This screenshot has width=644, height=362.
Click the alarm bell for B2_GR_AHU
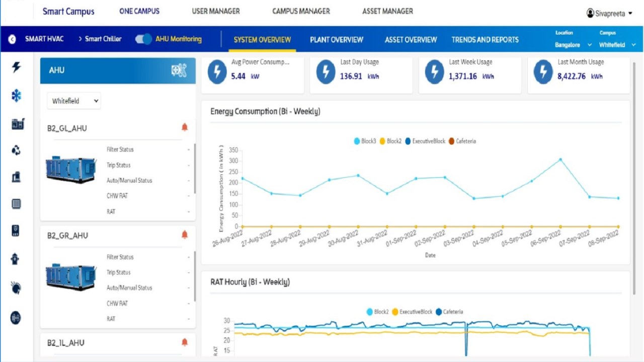click(x=185, y=234)
